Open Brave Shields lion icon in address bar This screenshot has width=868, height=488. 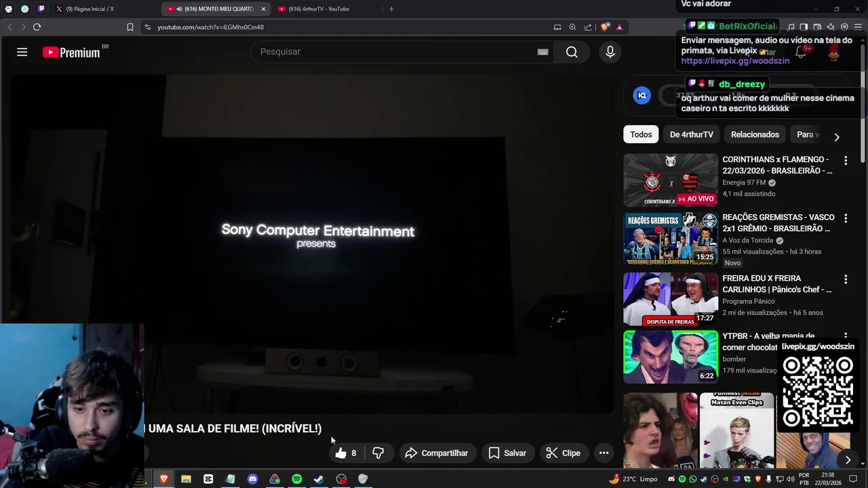pos(605,27)
